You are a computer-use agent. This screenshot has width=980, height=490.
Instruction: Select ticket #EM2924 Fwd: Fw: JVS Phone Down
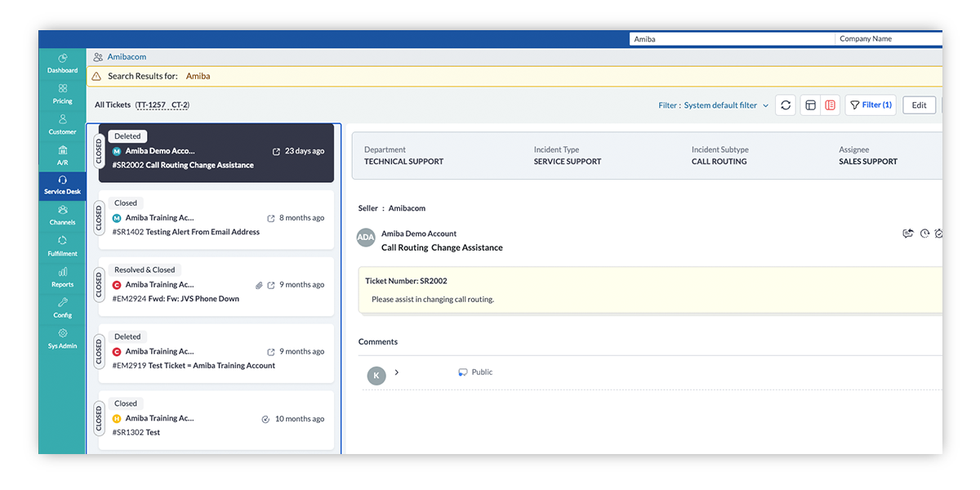216,287
